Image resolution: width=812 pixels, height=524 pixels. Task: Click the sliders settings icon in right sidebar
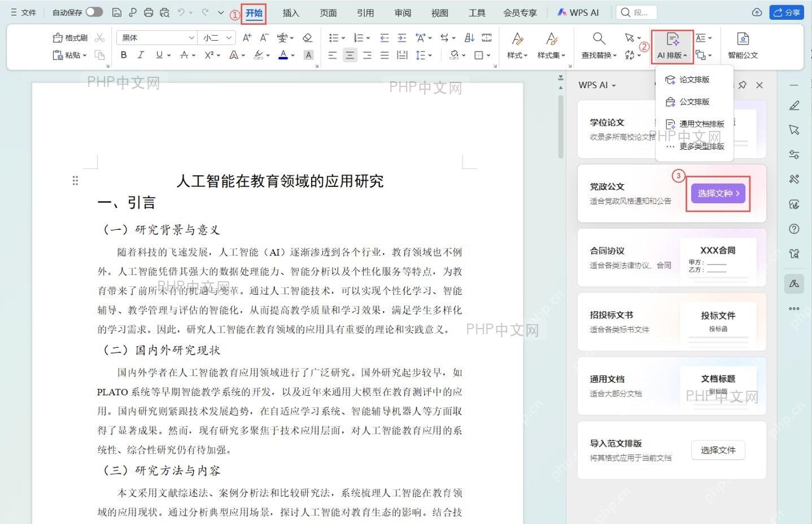pyautogui.click(x=794, y=155)
